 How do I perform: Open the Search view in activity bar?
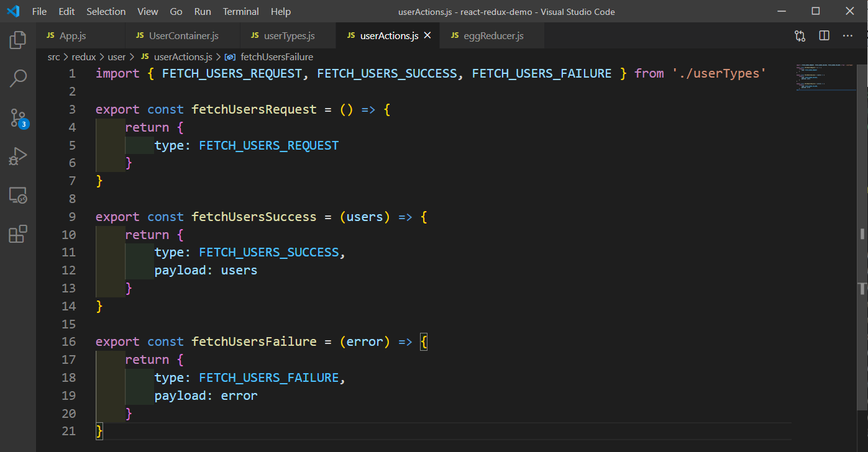(x=18, y=79)
